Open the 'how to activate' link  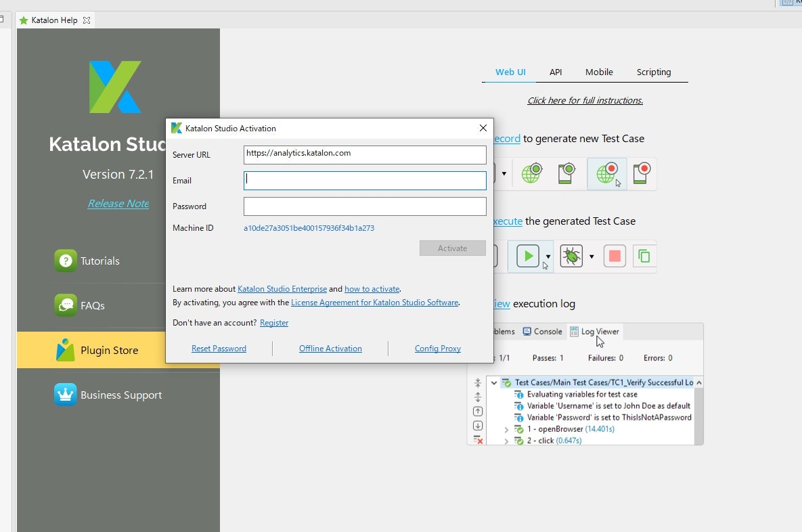[372, 289]
